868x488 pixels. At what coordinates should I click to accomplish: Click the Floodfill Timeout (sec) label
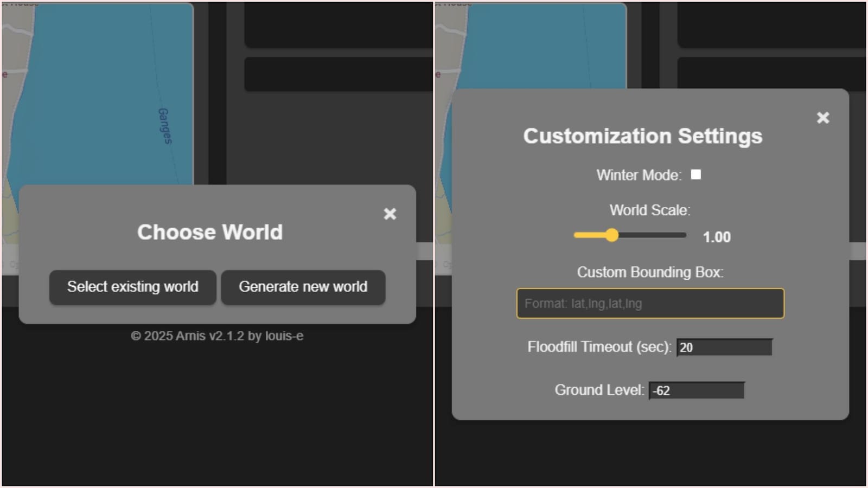pyautogui.click(x=599, y=347)
